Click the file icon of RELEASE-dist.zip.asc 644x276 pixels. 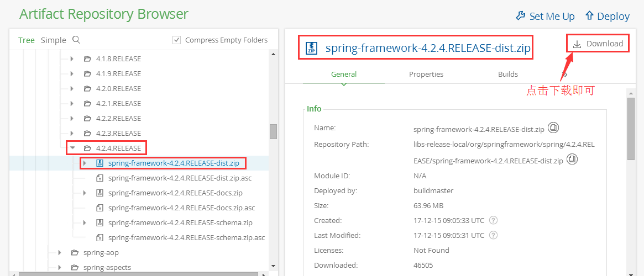pyautogui.click(x=100, y=178)
